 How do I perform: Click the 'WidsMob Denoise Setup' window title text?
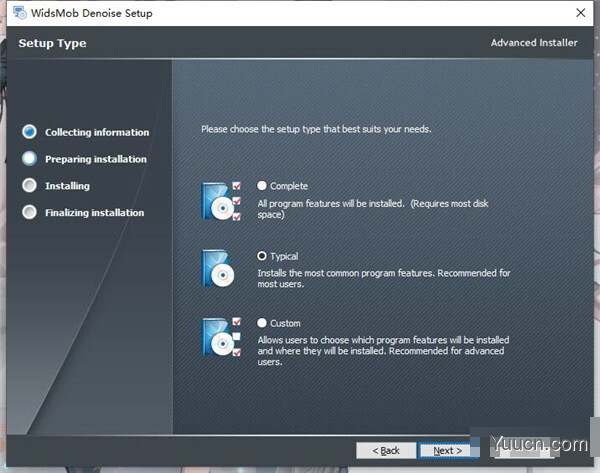point(92,13)
